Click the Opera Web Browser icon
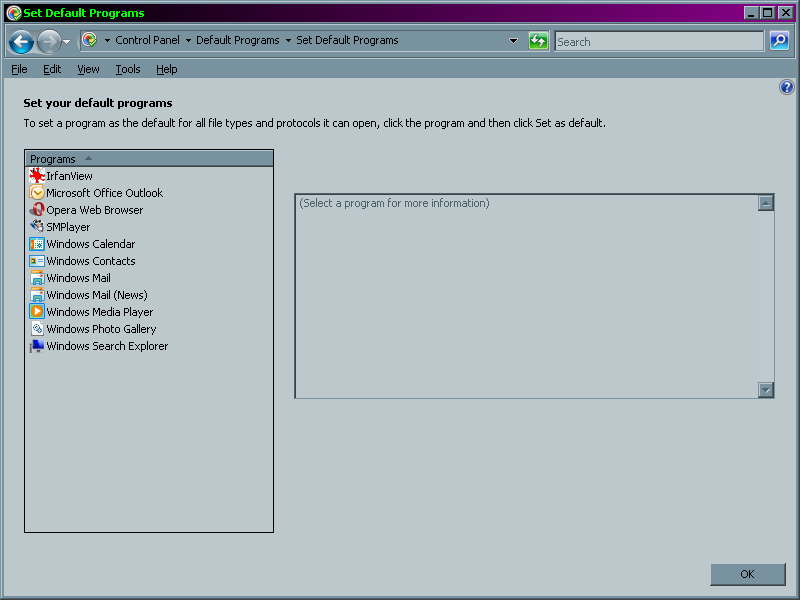Screen dimensions: 800x600 [x=37, y=210]
